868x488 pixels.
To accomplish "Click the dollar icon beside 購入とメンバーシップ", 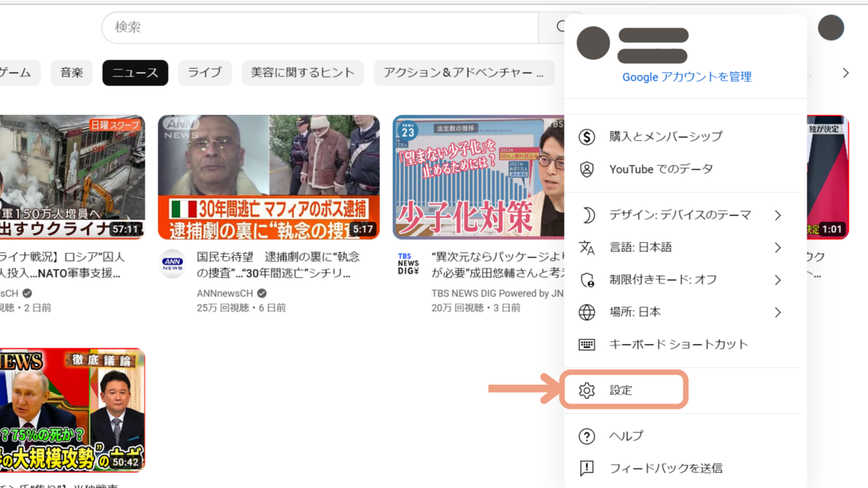I will click(x=587, y=136).
